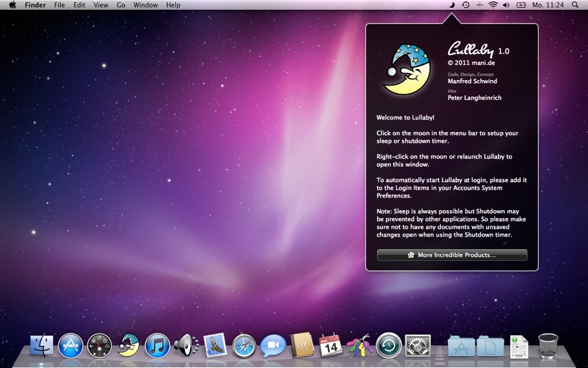The image size is (588, 368).
Task: Open Finder from the Dock
Action: [41, 346]
